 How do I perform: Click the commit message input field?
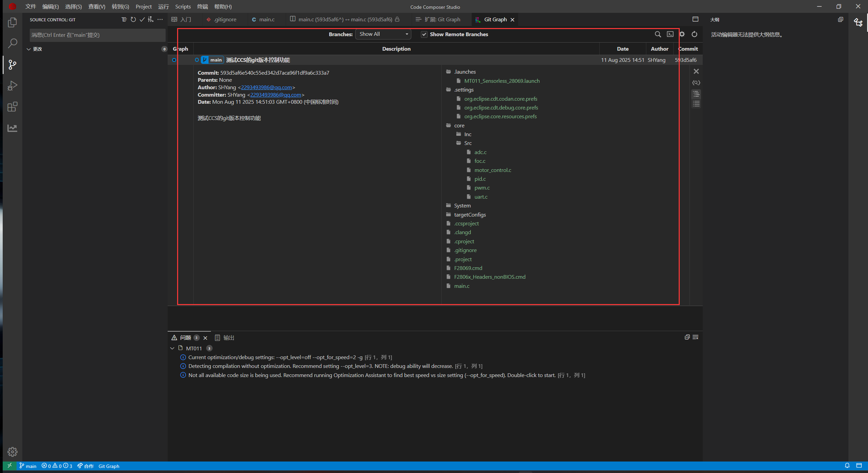tap(97, 35)
